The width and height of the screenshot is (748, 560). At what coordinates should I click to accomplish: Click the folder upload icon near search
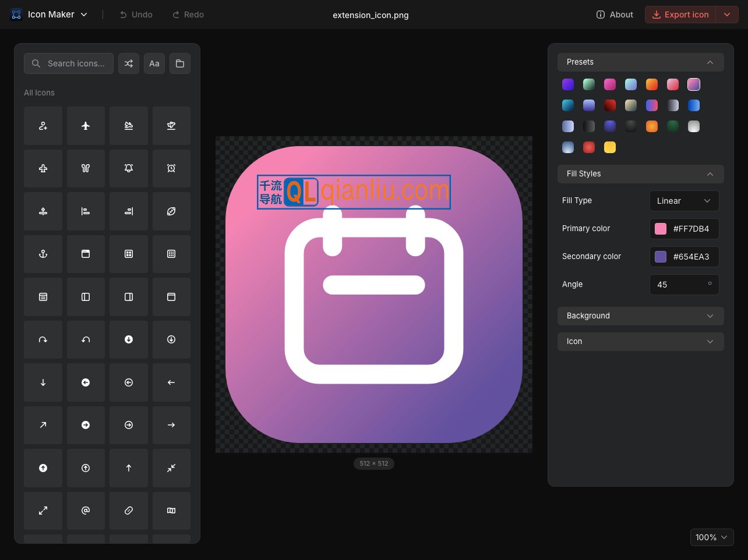click(x=180, y=63)
